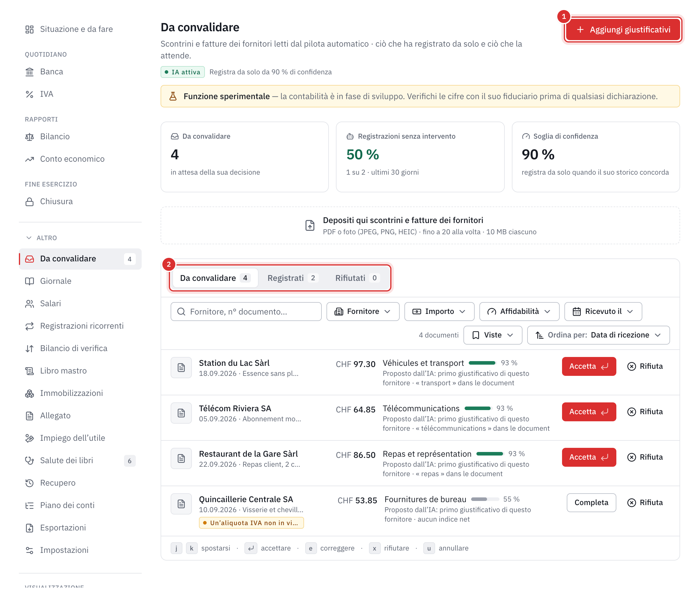Click the Recupero history icon
699x616 pixels.
click(x=30, y=483)
